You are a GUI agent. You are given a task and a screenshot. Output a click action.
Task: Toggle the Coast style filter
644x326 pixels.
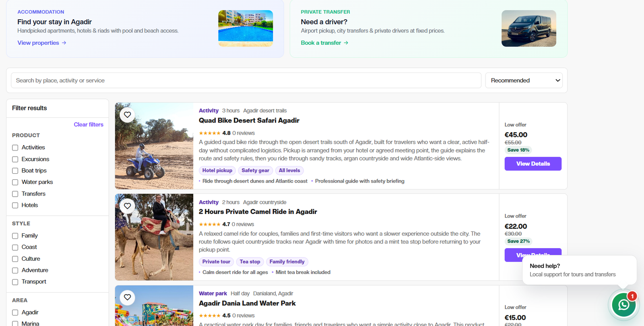click(15, 247)
